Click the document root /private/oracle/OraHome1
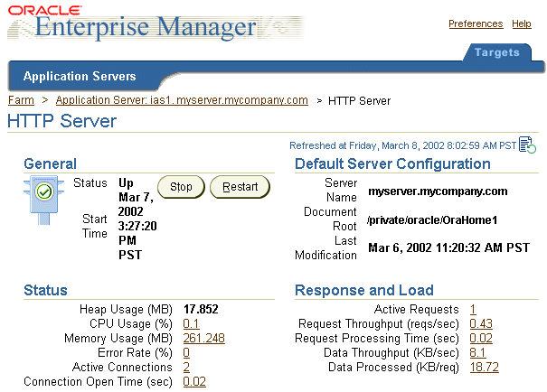This screenshot has height=392, width=547. click(432, 220)
